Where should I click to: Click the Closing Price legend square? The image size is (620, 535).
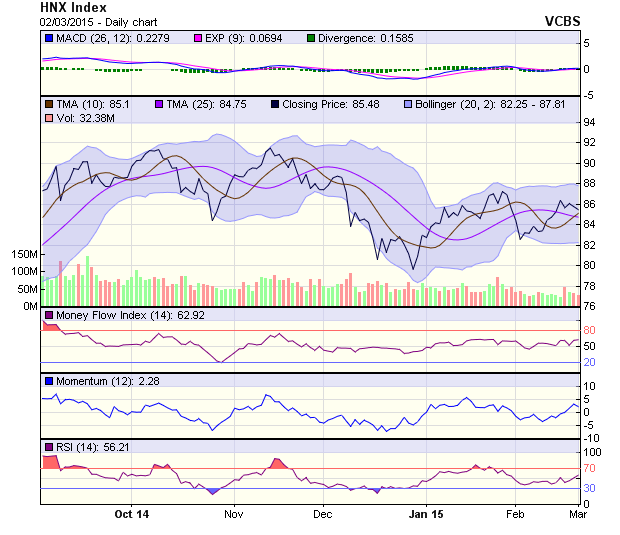tap(274, 104)
